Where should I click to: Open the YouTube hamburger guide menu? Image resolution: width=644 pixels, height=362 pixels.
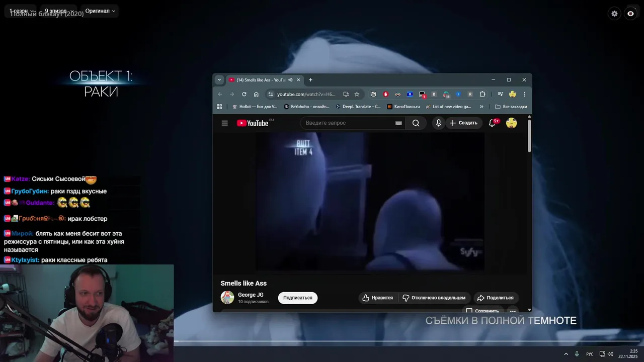224,123
